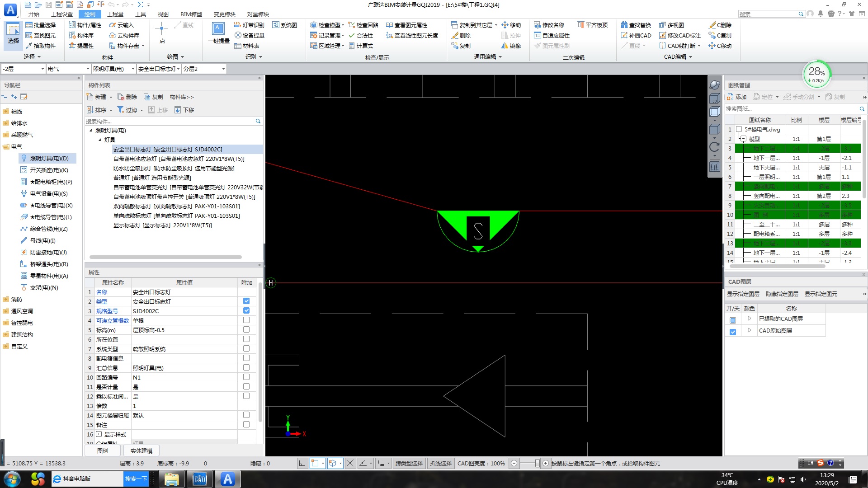Run 检查回路 tool
Viewport: 868px width, 488px height.
363,25
